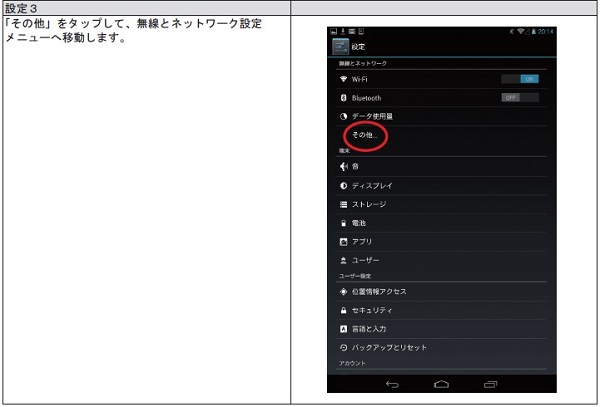Tap the セキュリティ lock icon

343,310
